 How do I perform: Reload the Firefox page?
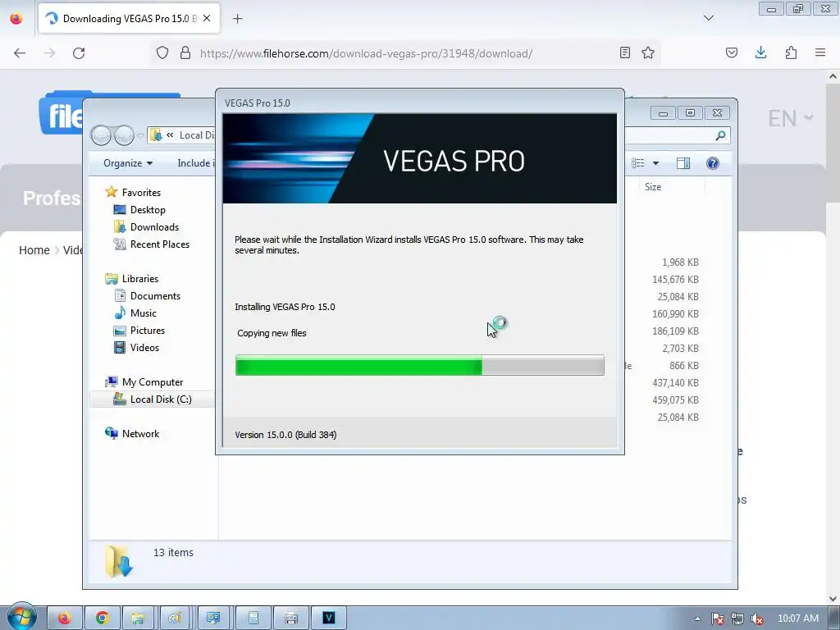(79, 53)
